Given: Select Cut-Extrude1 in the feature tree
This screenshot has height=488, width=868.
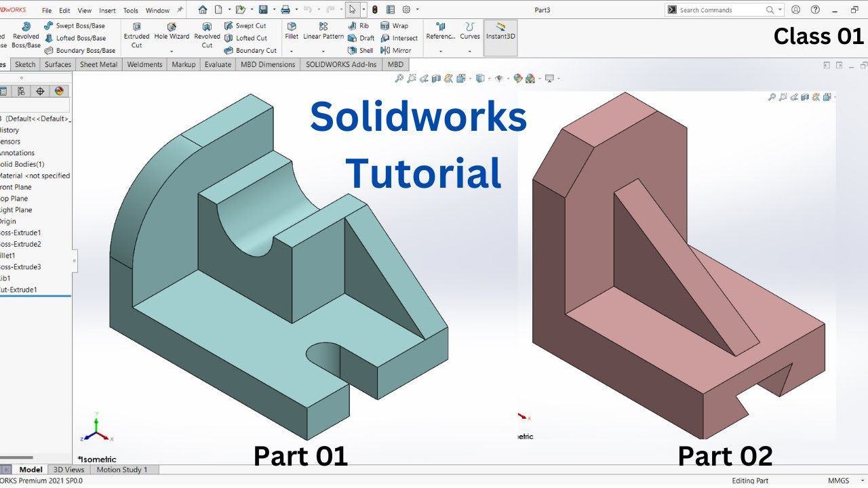Looking at the screenshot, I should pyautogui.click(x=20, y=289).
